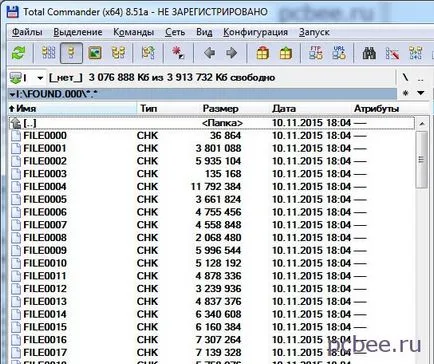Open the Файлы menu

tap(27, 32)
